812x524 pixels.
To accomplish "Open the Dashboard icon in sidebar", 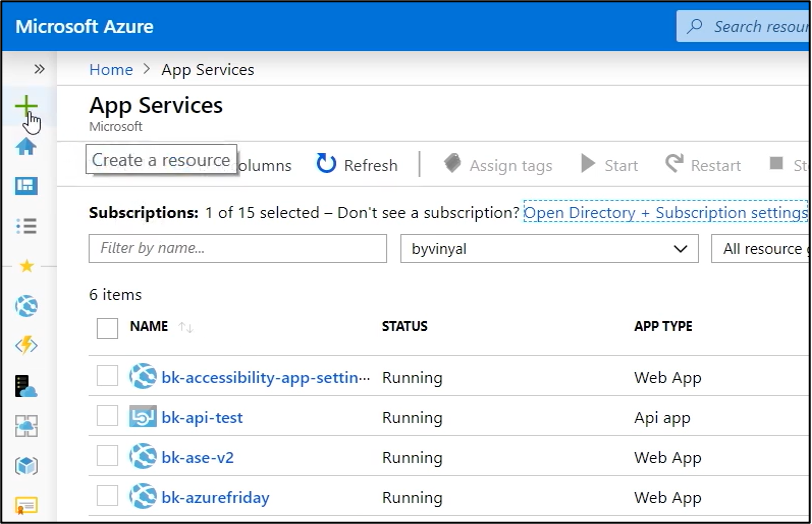I will point(26,186).
